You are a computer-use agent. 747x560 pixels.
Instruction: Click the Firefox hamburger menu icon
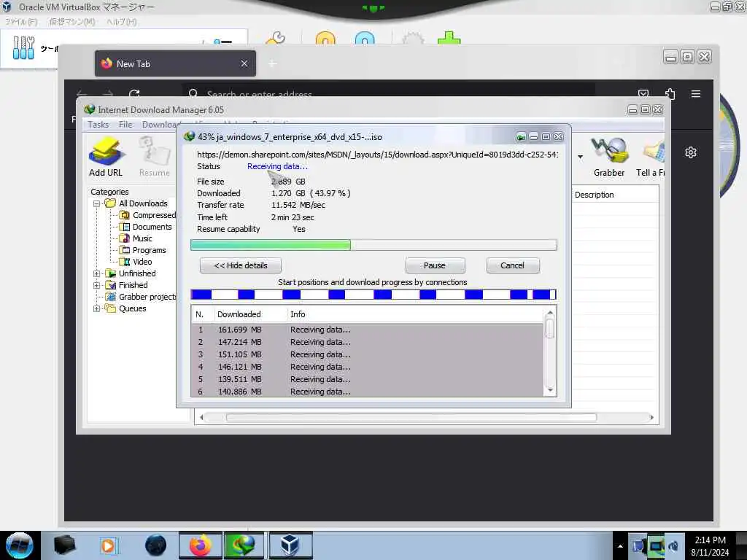(695, 94)
